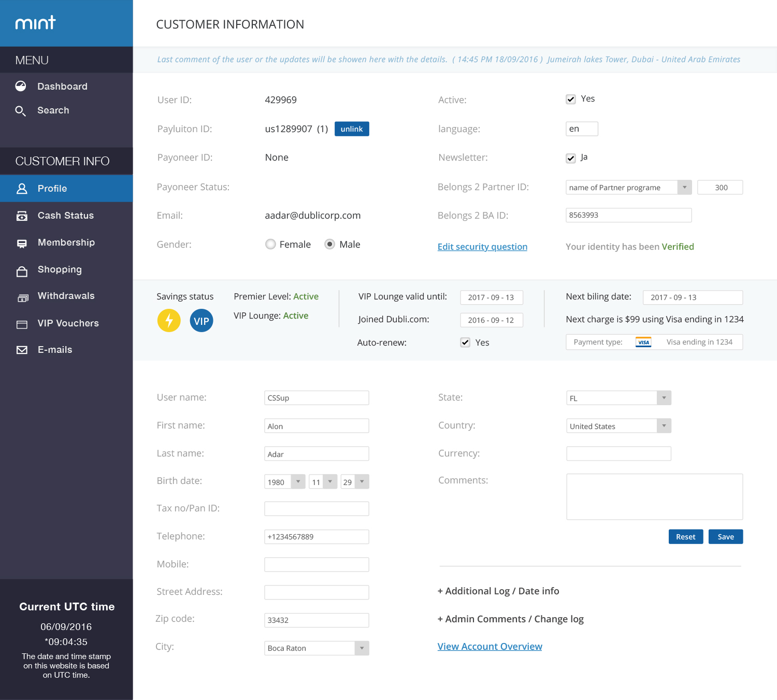This screenshot has height=700, width=777.
Task: Go to the Withdrawals section
Action: point(66,296)
